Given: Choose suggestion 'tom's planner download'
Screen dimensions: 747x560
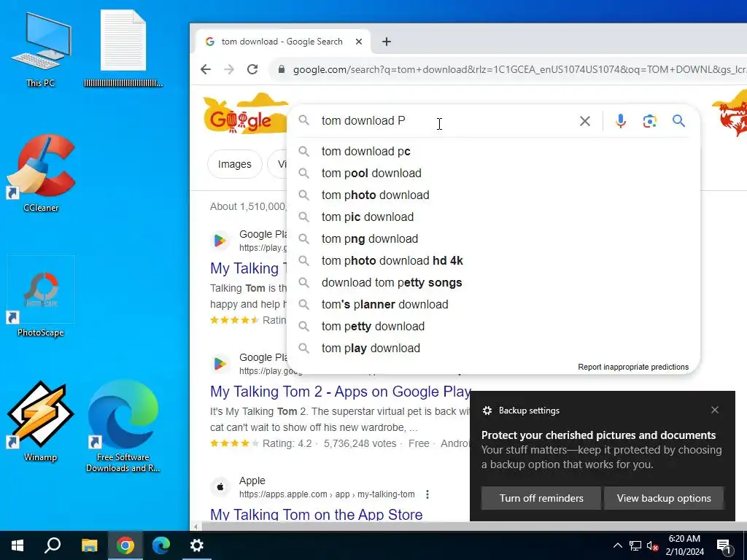Looking at the screenshot, I should click(494, 305).
